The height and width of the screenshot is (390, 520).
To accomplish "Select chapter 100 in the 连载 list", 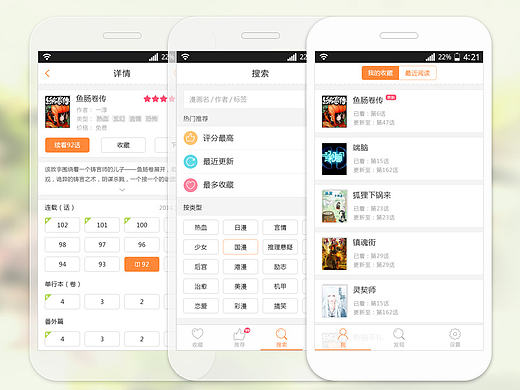I will click(142, 225).
